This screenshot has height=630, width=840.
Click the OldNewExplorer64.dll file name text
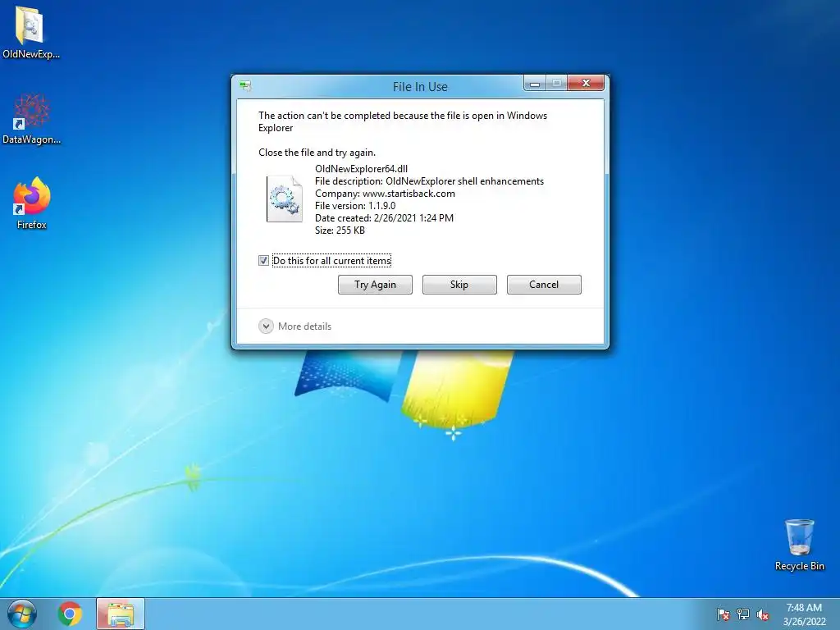point(361,169)
